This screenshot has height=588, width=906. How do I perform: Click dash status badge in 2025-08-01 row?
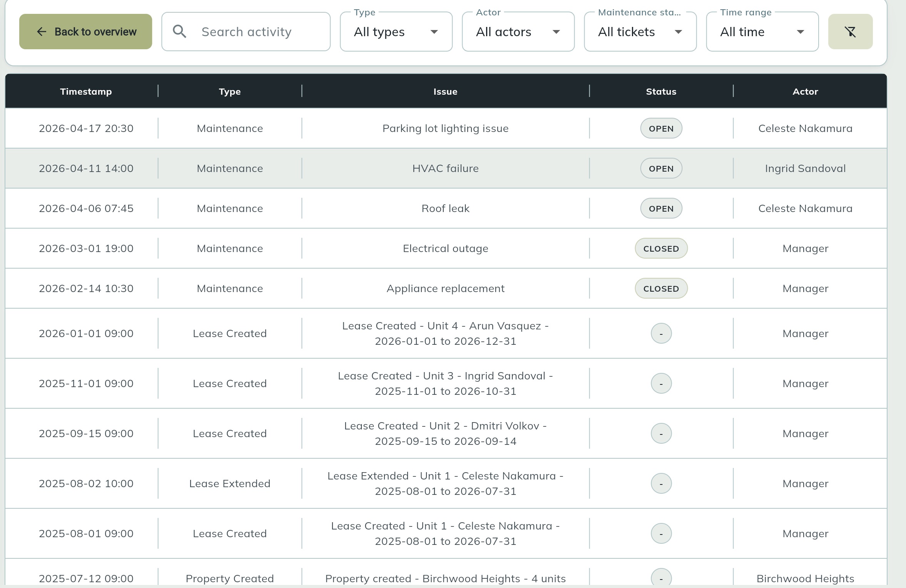[x=661, y=534]
